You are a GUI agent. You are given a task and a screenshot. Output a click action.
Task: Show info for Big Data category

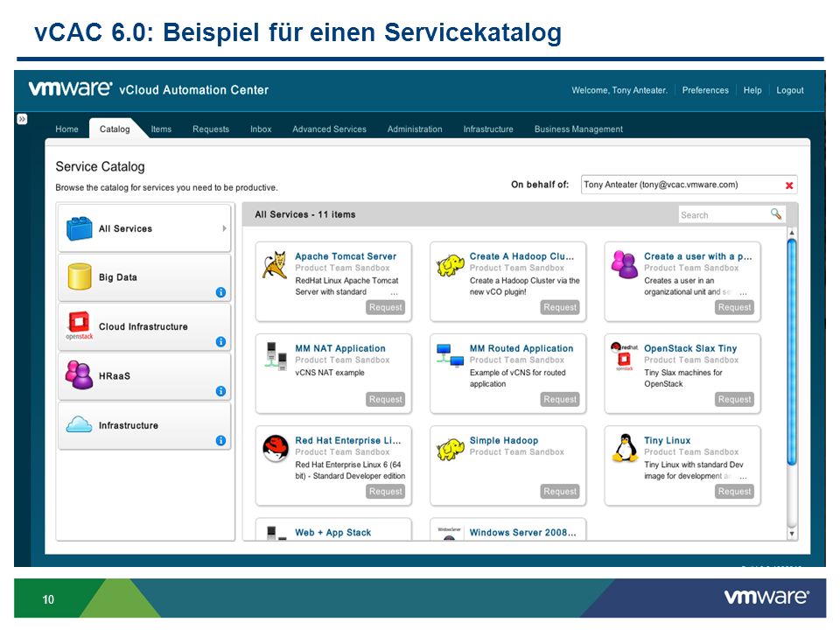(x=220, y=292)
